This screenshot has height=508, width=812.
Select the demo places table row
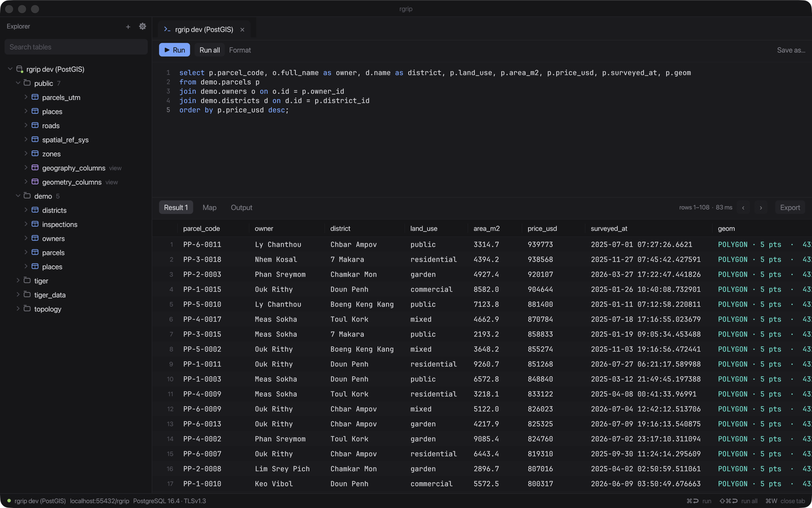76,267
